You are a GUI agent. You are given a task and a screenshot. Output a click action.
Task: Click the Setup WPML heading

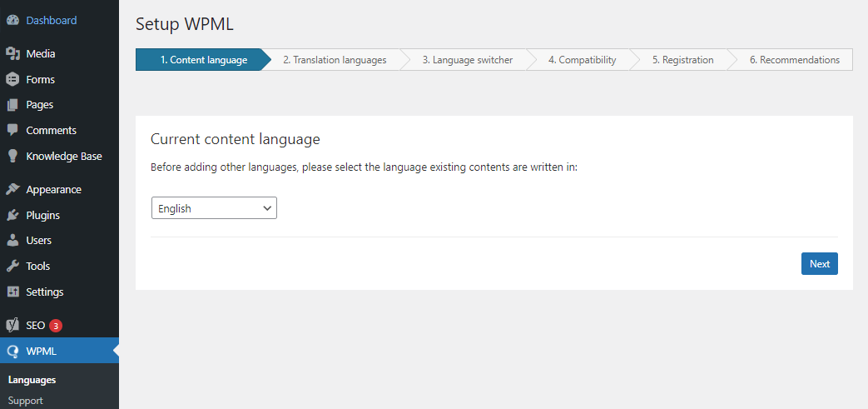[185, 24]
